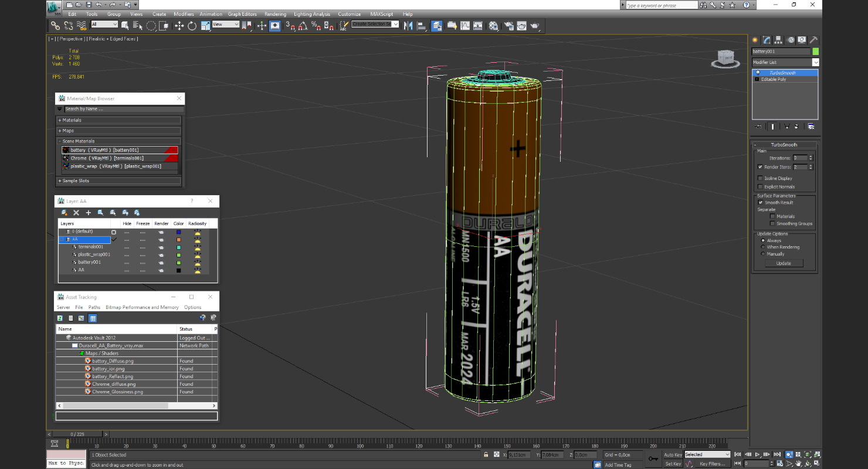Open the selection filter All dropdown
This screenshot has width=868, height=469.
point(104,25)
